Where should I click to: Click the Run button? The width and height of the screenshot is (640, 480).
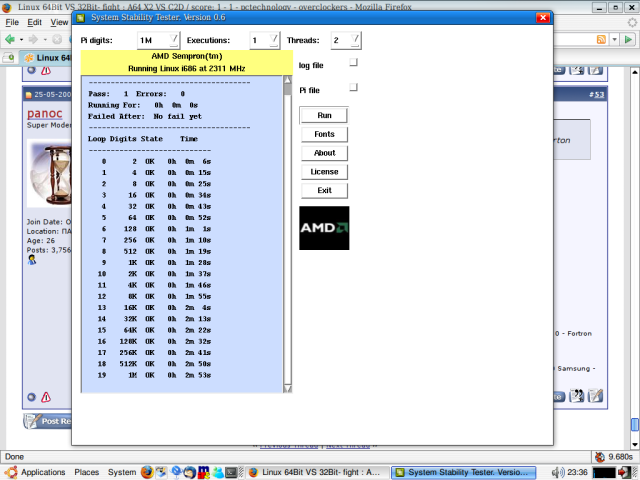(x=324, y=116)
